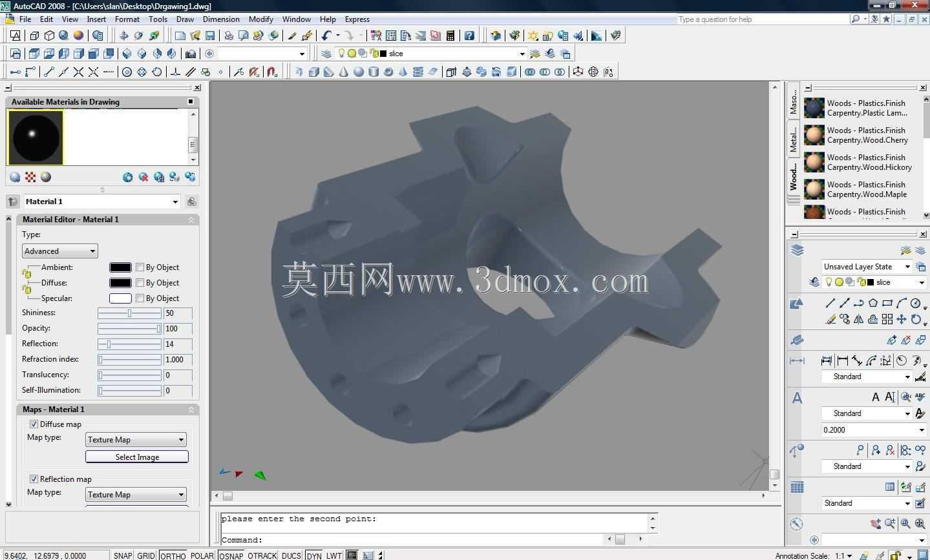Click the Undo arrow in toolbar
The height and width of the screenshot is (560, 930).
(x=327, y=36)
